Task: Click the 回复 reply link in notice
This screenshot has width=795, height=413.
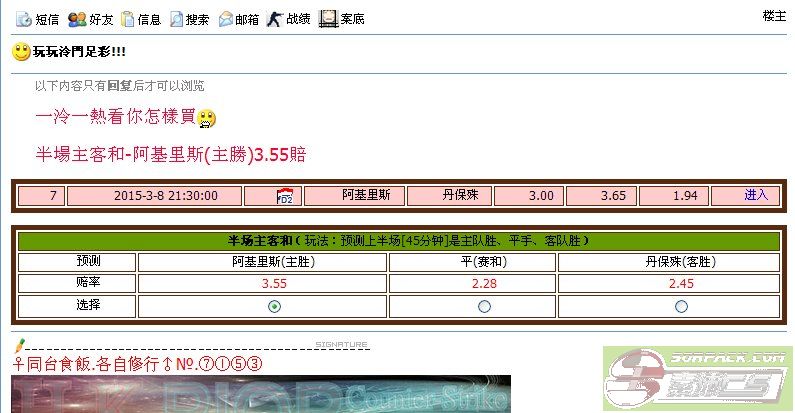Action: [120, 86]
